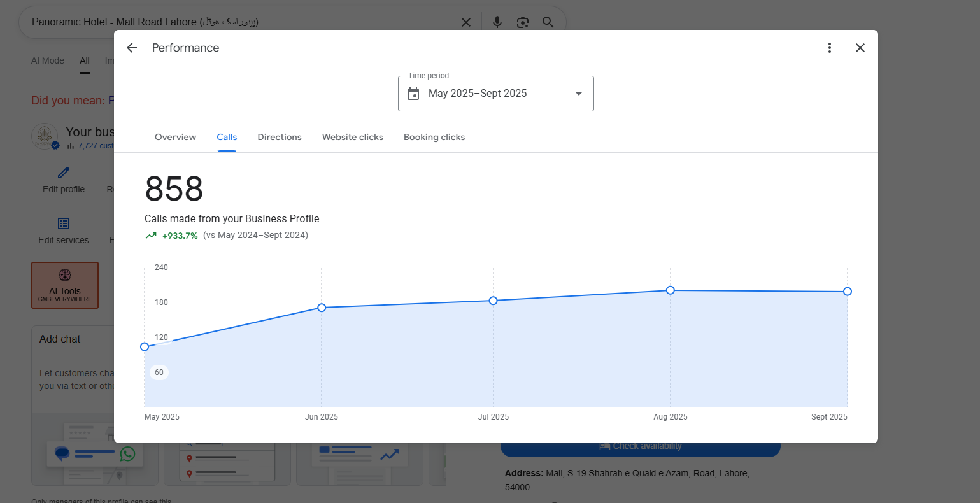980x503 pixels.
Task: Click the Aug 2025 chart data point
Action: pos(670,290)
